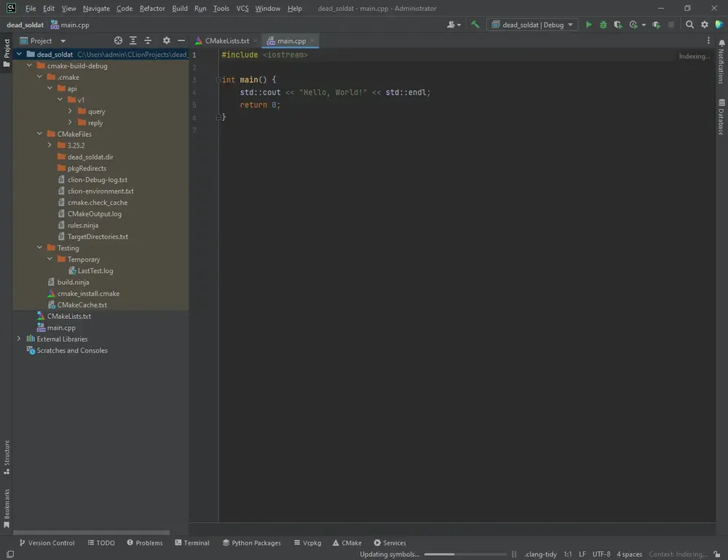
Task: Run with Coverage icon
Action: 617,25
